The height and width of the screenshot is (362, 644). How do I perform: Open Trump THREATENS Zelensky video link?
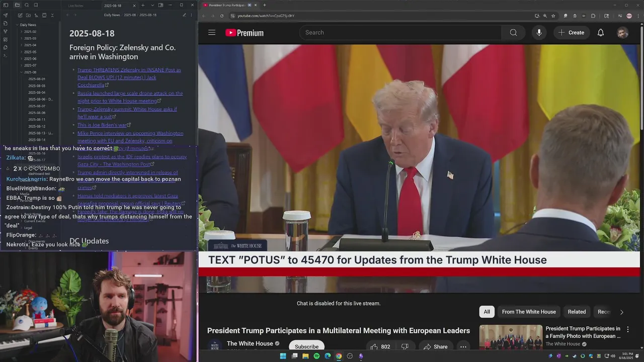(x=129, y=77)
